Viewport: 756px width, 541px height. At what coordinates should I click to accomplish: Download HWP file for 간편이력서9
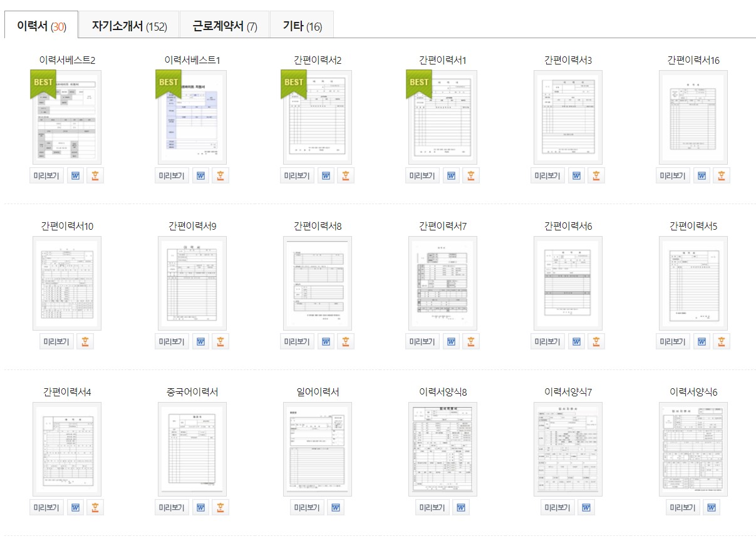pyautogui.click(x=220, y=341)
